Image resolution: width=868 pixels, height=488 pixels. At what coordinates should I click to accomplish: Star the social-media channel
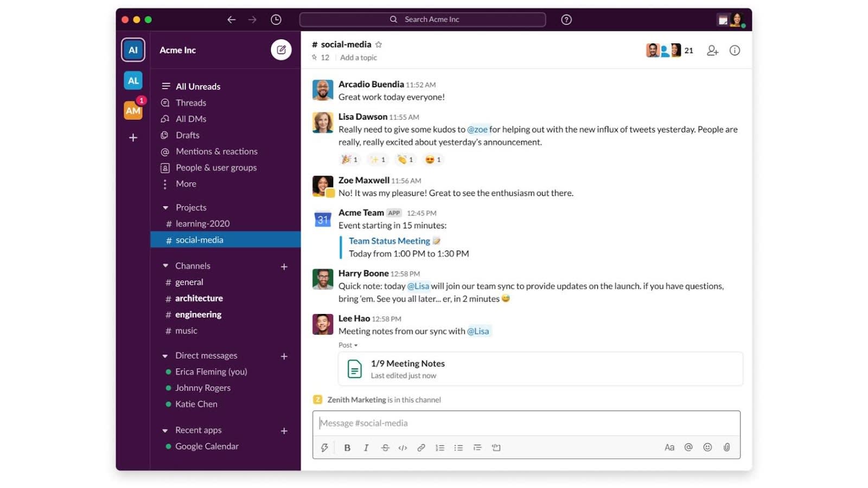[379, 44]
